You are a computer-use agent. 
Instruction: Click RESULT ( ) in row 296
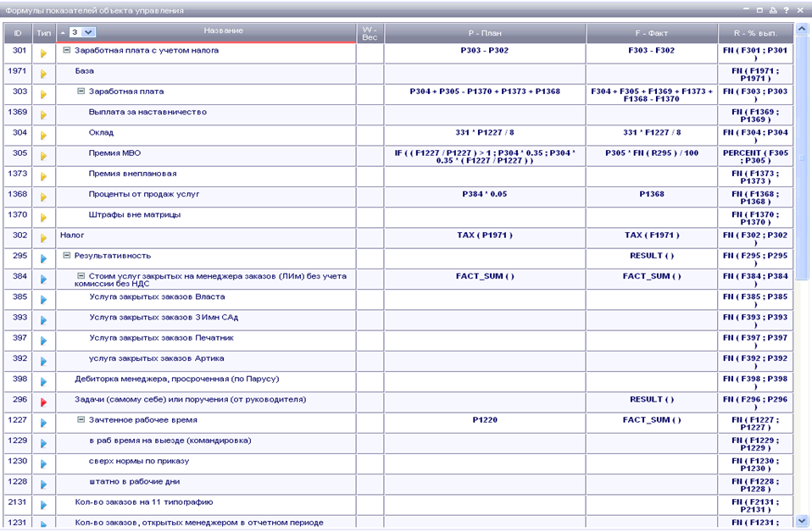(652, 400)
